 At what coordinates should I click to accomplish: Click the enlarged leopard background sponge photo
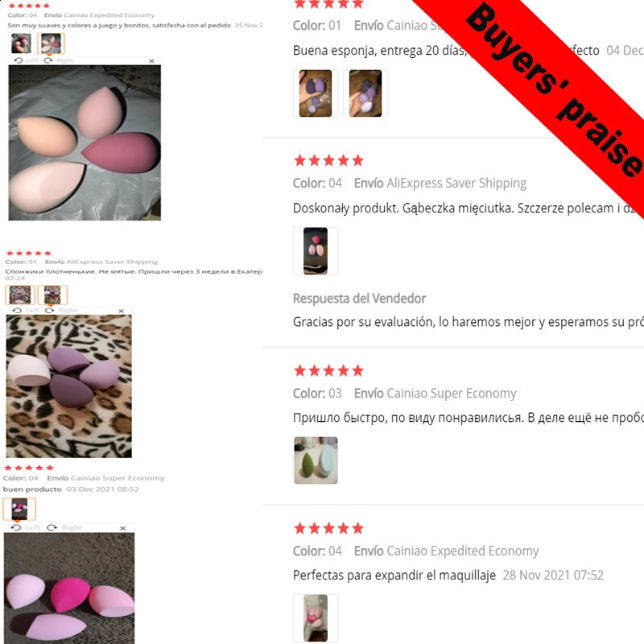(69, 386)
